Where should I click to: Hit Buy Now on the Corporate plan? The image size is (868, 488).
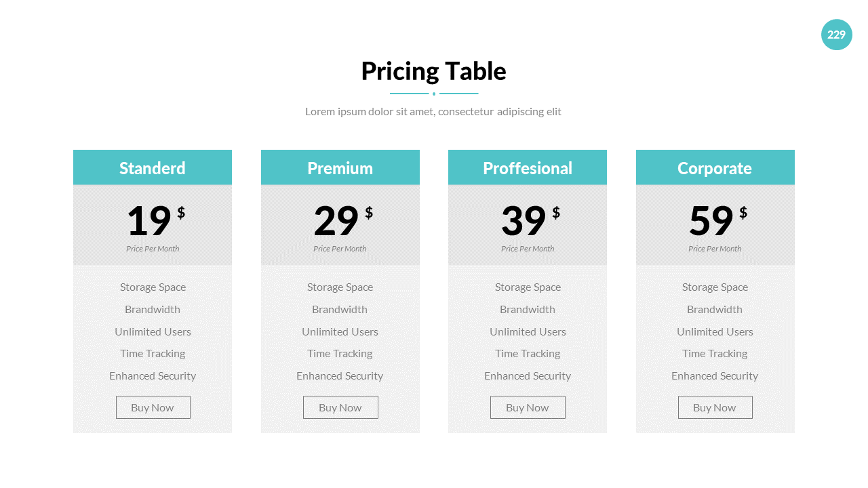click(715, 407)
